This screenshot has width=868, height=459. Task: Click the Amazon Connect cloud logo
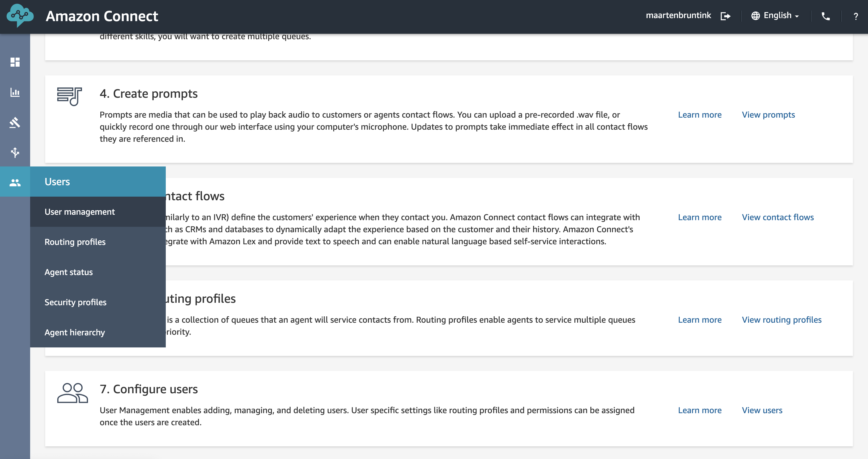click(20, 15)
